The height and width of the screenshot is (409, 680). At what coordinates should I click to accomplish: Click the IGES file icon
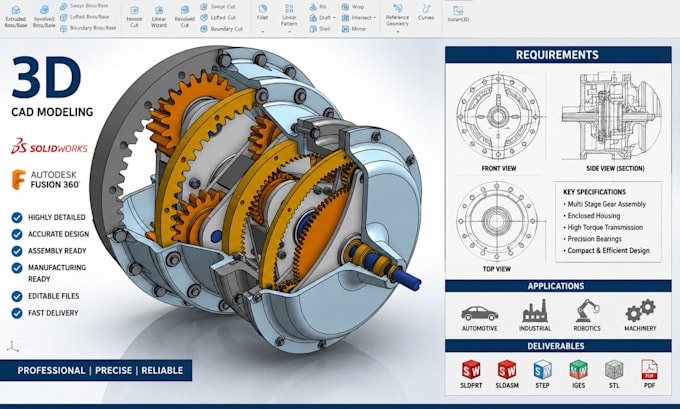578,370
